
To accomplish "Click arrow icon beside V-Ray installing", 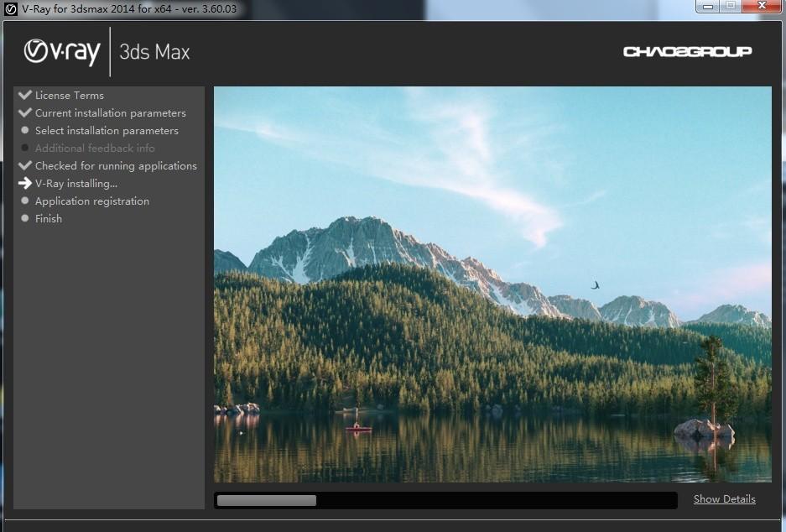I will point(24,183).
